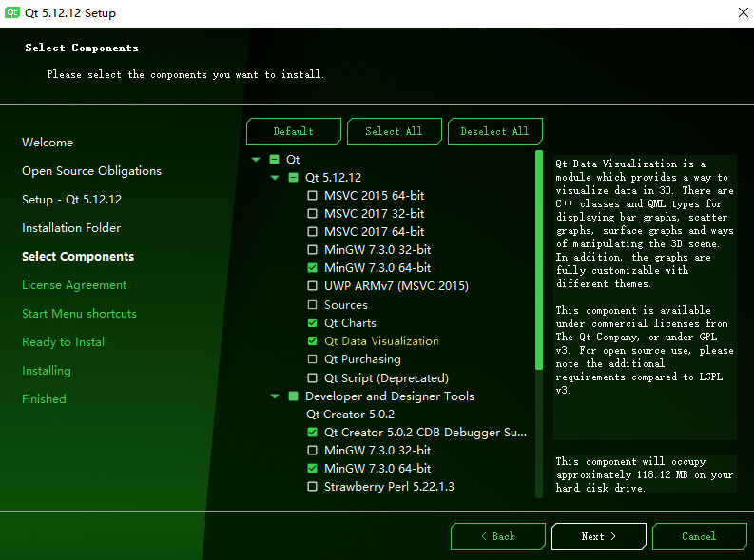
Task: Click the component tree vertical scrollbar thumb
Action: coord(538,261)
